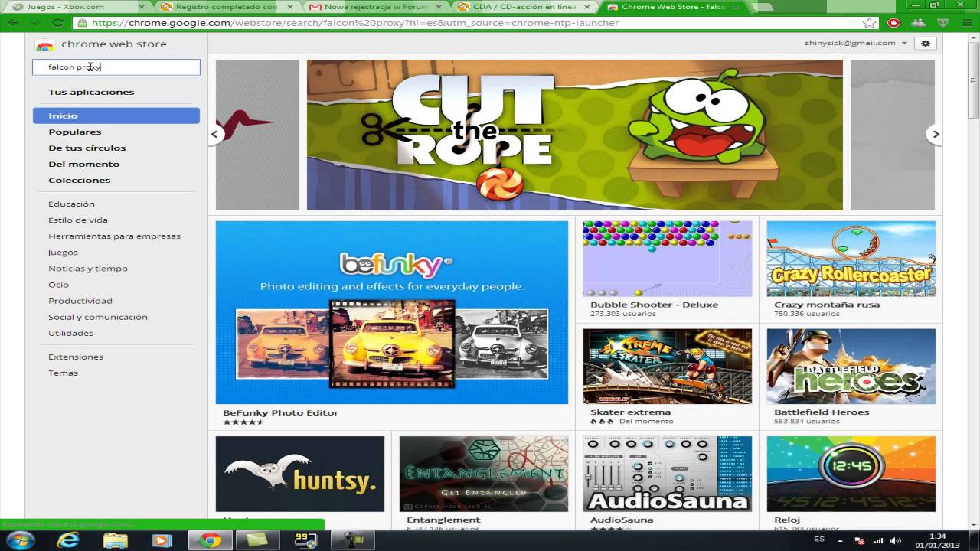Show hidden tray icons arrow
Viewport: 980px width, 551px height.
click(x=841, y=540)
